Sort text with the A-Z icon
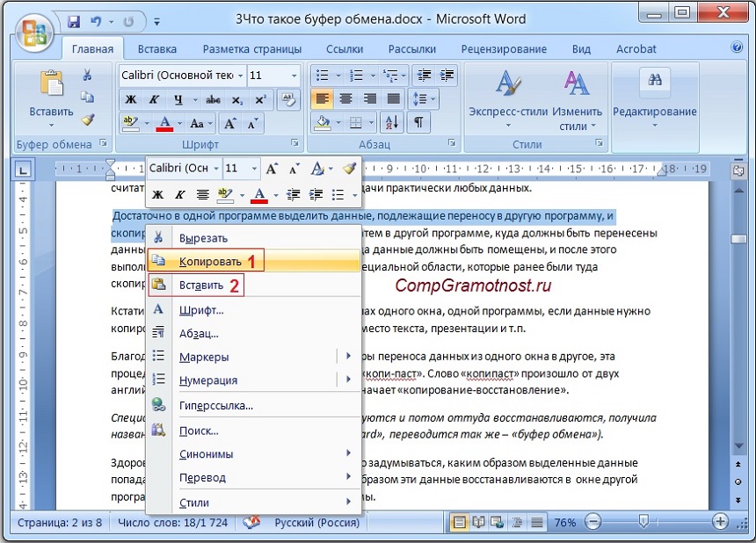The height and width of the screenshot is (543, 756). (391, 122)
